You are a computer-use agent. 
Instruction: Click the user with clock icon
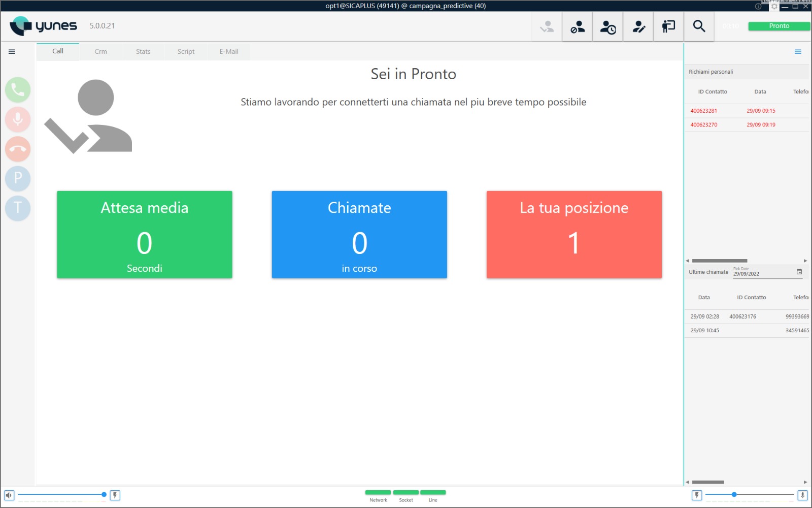[x=607, y=26]
